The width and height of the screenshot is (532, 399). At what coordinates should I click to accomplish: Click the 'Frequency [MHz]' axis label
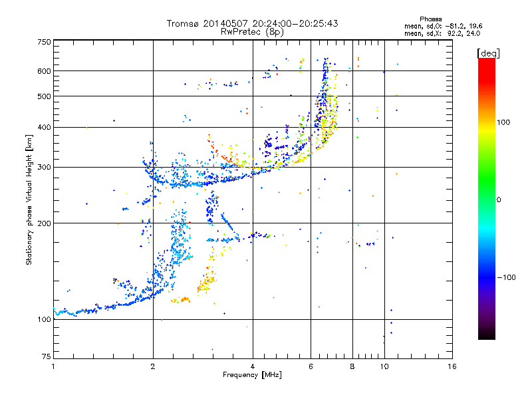(252, 375)
